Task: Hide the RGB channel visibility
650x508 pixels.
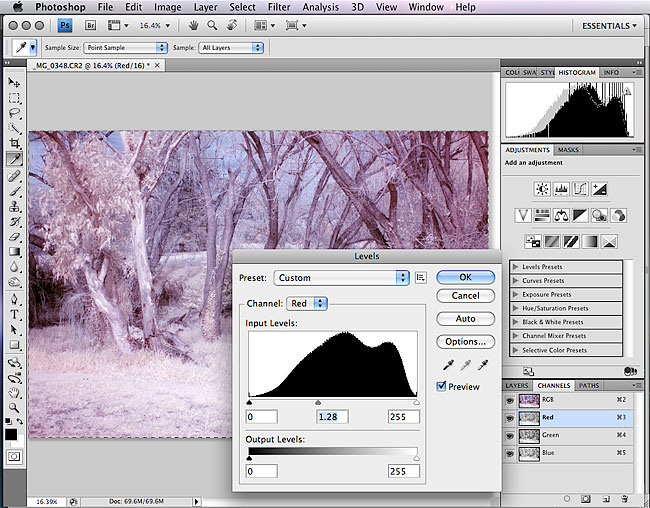Action: (x=509, y=400)
